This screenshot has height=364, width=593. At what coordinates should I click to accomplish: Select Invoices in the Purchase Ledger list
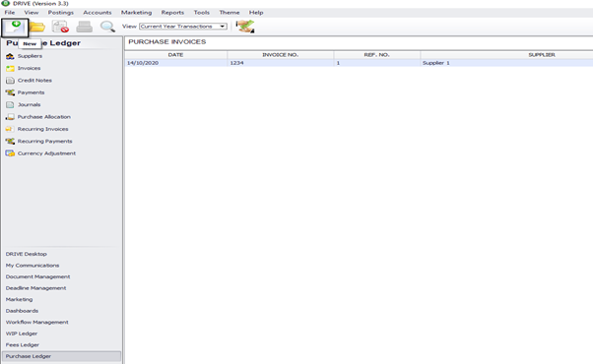[29, 68]
